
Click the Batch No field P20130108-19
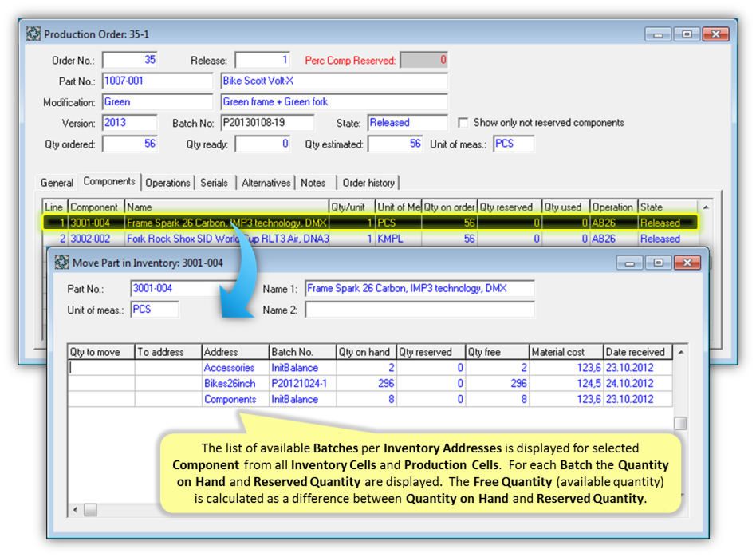268,123
